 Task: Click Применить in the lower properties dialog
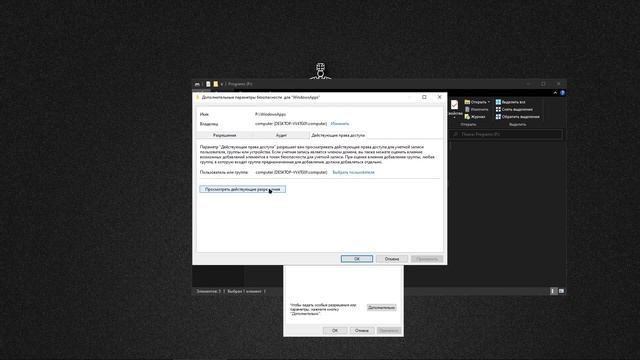pyautogui.click(x=389, y=330)
